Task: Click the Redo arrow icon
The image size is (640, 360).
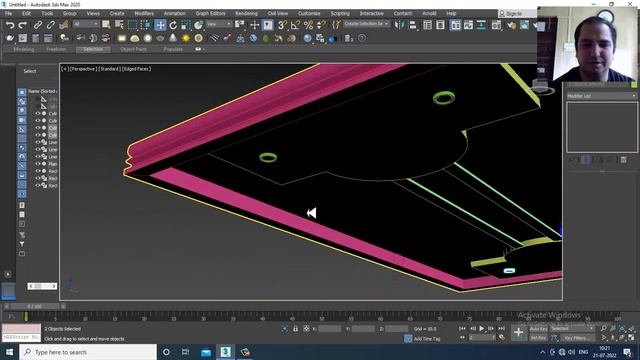Action: 22,25
